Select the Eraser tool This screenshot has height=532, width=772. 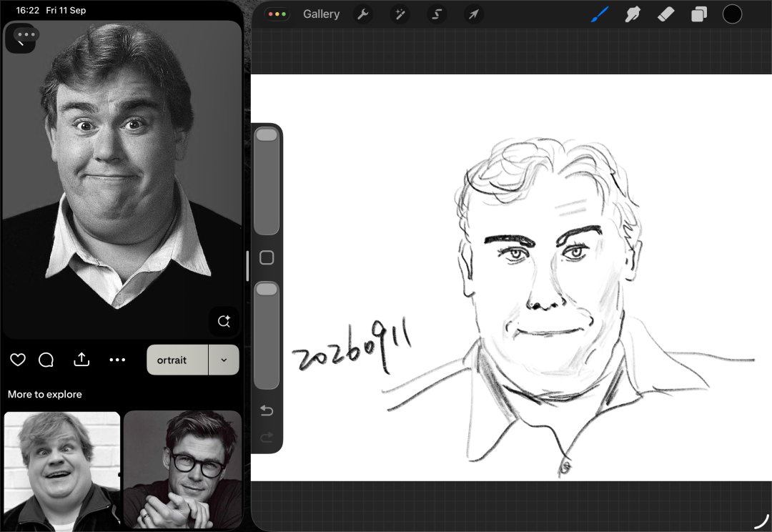pyautogui.click(x=665, y=14)
